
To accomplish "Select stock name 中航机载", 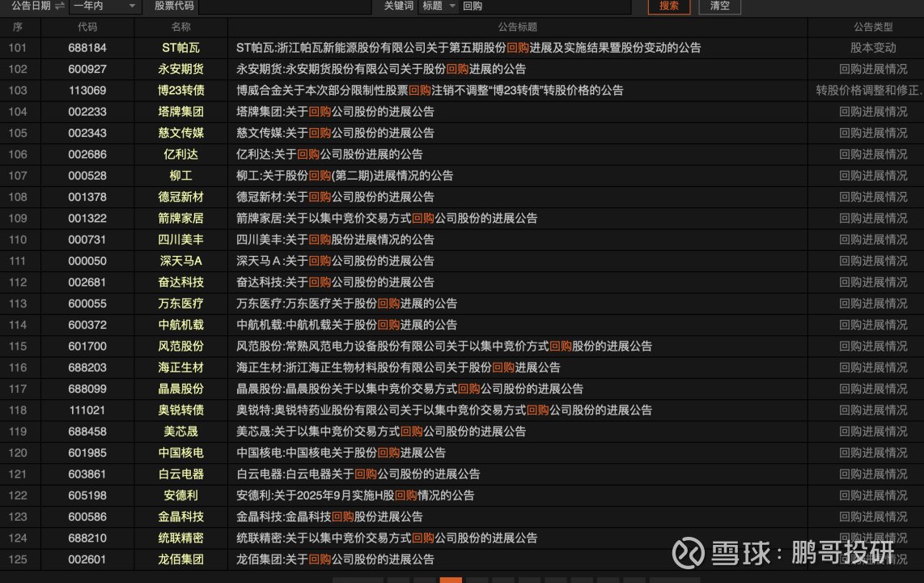I will (x=181, y=325).
